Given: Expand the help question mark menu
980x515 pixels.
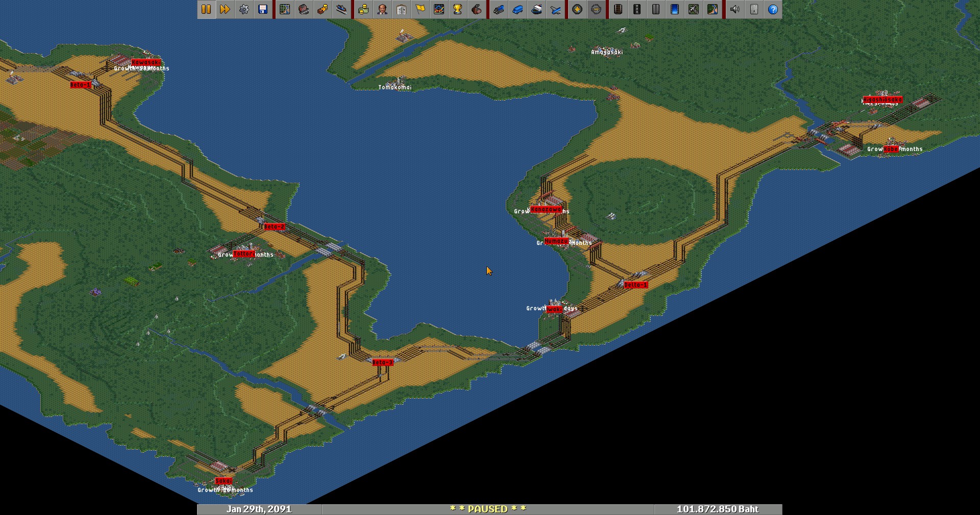Looking at the screenshot, I should 773,9.
